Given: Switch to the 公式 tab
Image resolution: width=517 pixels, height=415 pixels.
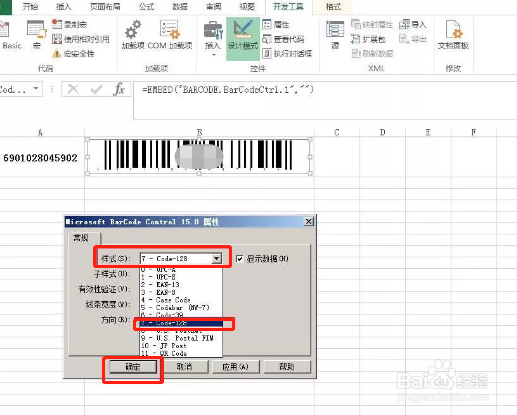Looking at the screenshot, I should [x=146, y=6].
